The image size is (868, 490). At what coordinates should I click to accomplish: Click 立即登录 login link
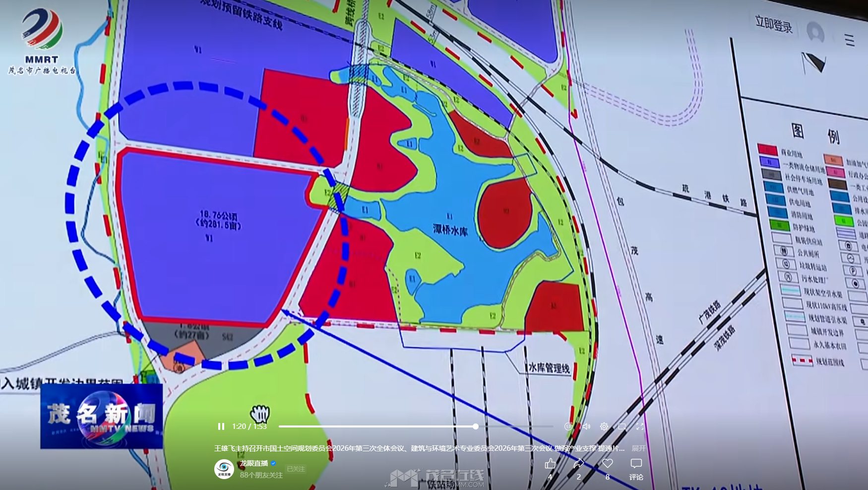click(x=774, y=24)
